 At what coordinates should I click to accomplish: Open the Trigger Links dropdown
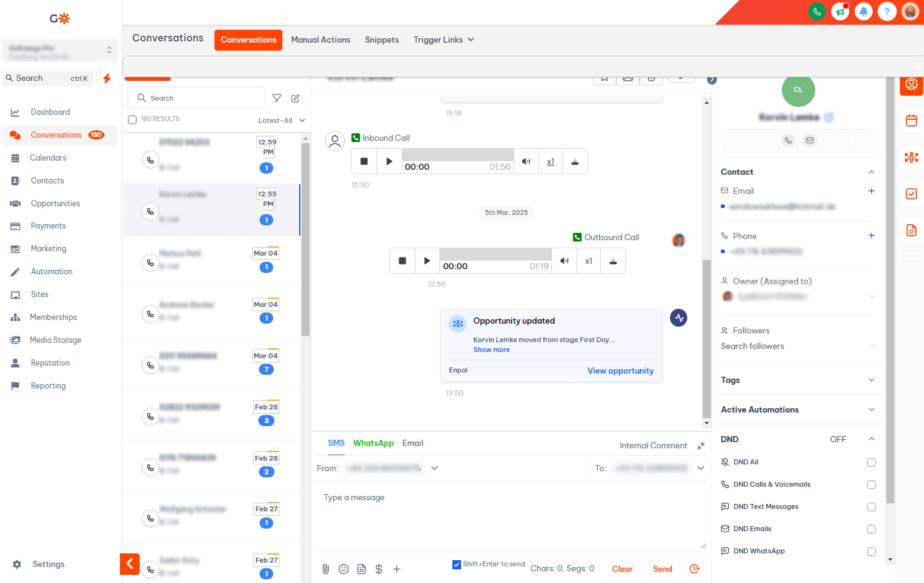pyautogui.click(x=444, y=40)
